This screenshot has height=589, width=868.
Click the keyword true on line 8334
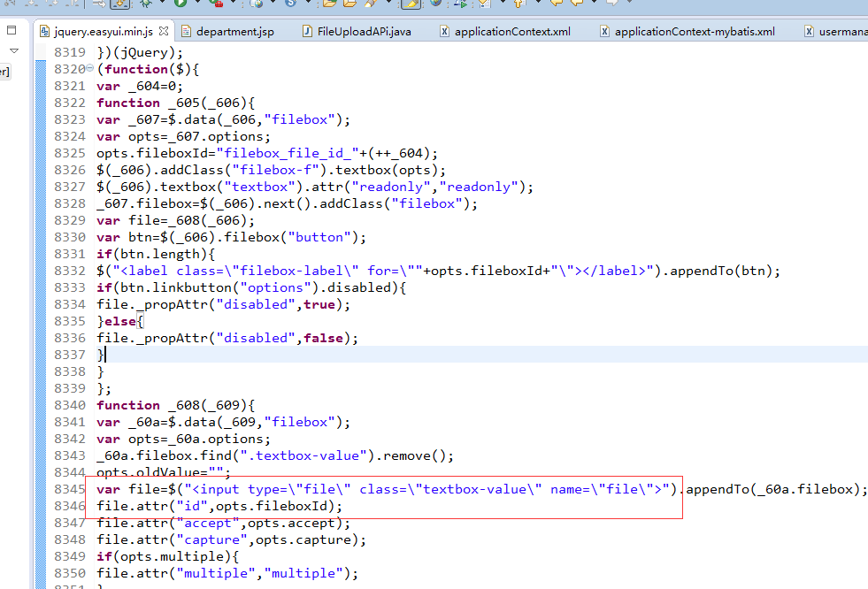tap(319, 304)
